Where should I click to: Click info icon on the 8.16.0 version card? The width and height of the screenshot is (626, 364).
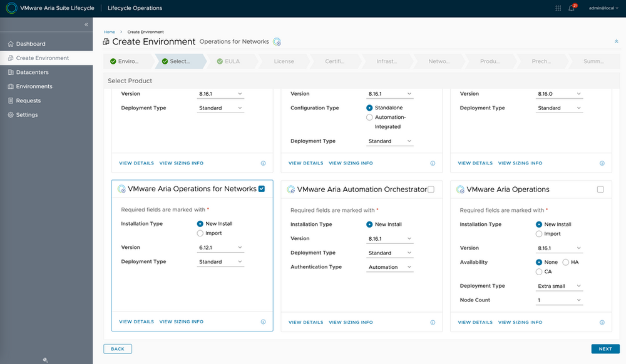[602, 163]
